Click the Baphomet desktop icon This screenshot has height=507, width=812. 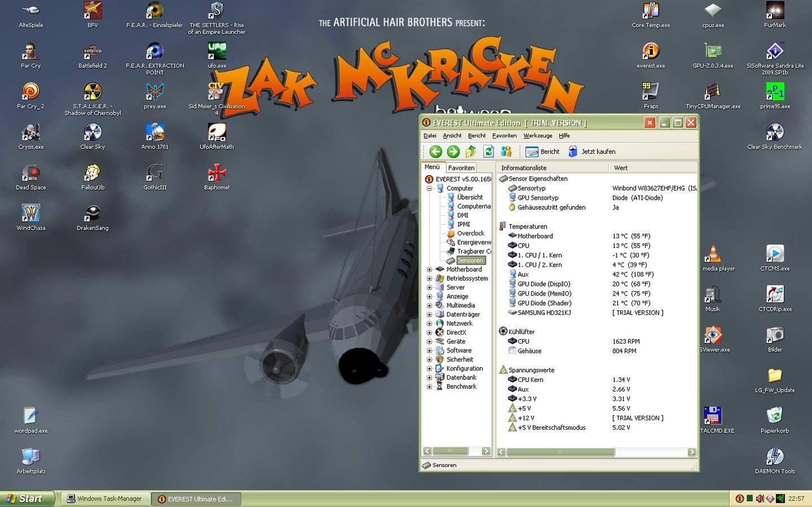tap(217, 178)
